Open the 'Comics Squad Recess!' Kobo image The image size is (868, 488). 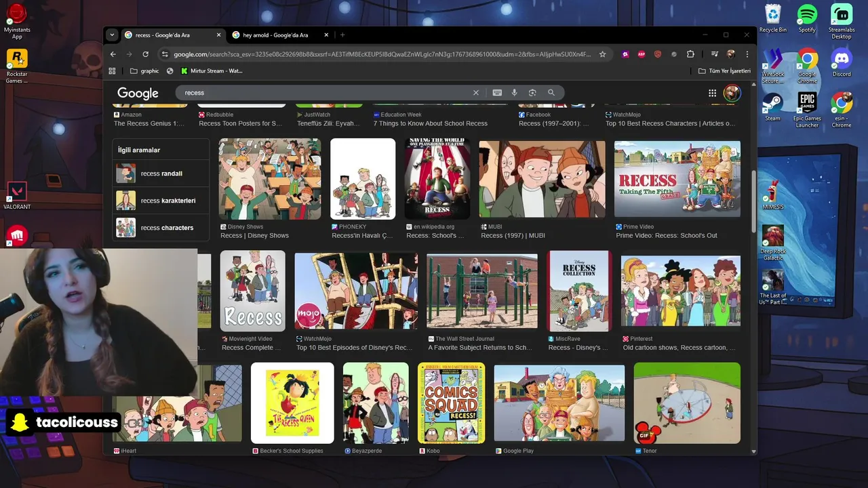(452, 403)
